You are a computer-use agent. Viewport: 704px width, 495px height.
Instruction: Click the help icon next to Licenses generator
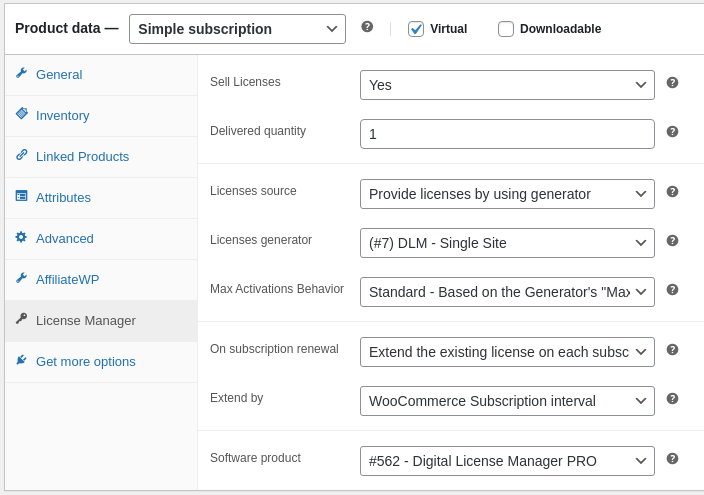click(672, 241)
